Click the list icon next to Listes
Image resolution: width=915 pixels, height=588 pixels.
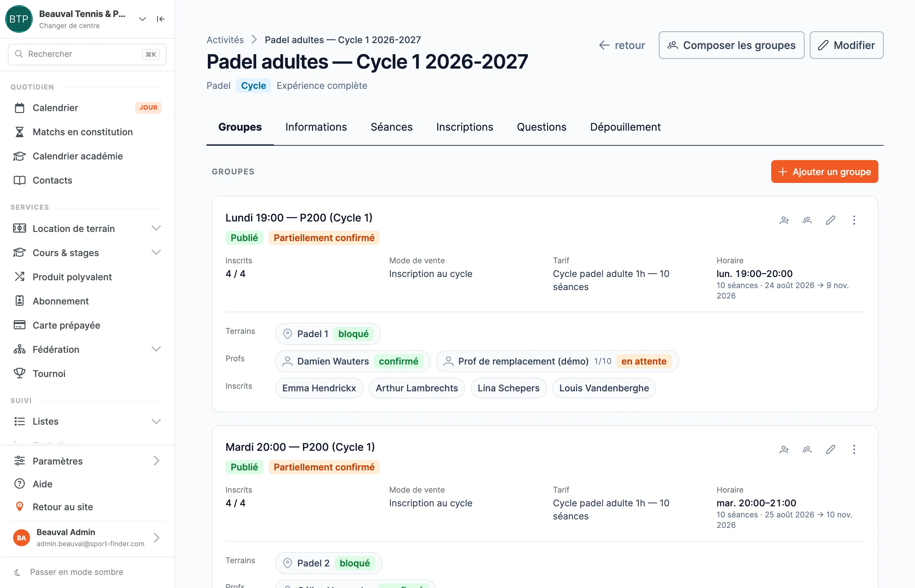tap(20, 421)
